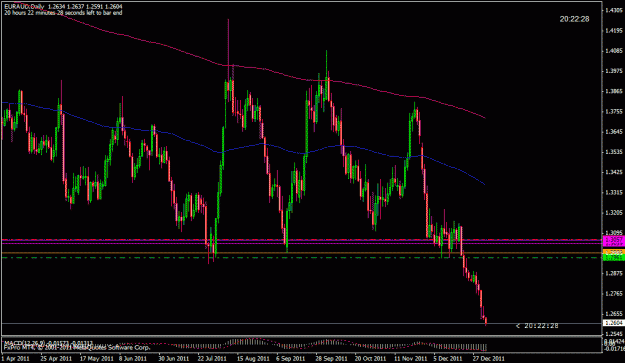Click the 1.3315 price axis label
Viewport: 625px width, 363px height.
[614, 192]
